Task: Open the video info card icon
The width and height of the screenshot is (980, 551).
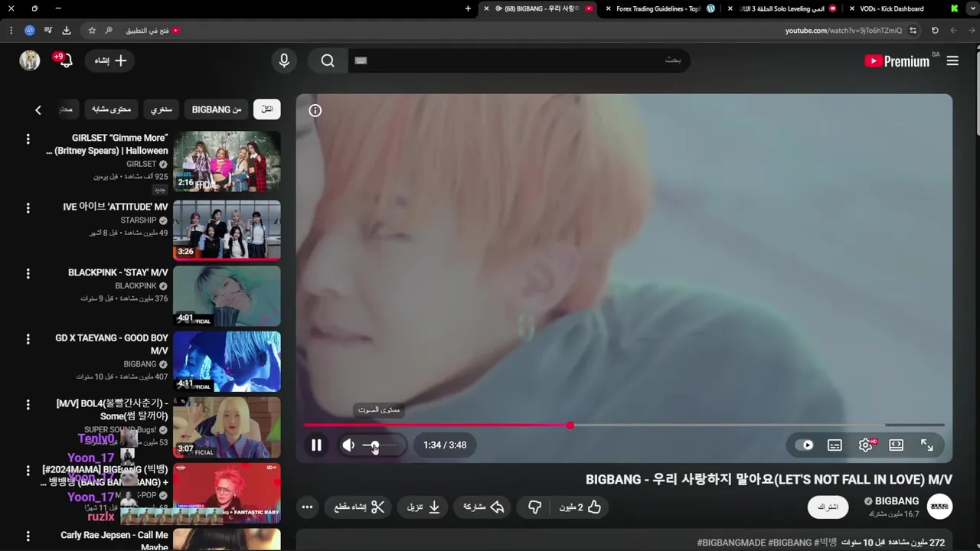Action: 315,110
